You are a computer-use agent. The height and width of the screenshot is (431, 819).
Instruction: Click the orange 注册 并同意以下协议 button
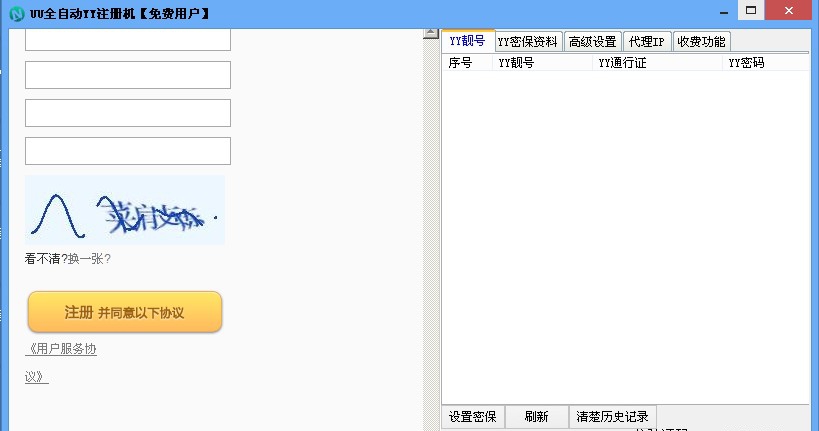click(x=125, y=312)
